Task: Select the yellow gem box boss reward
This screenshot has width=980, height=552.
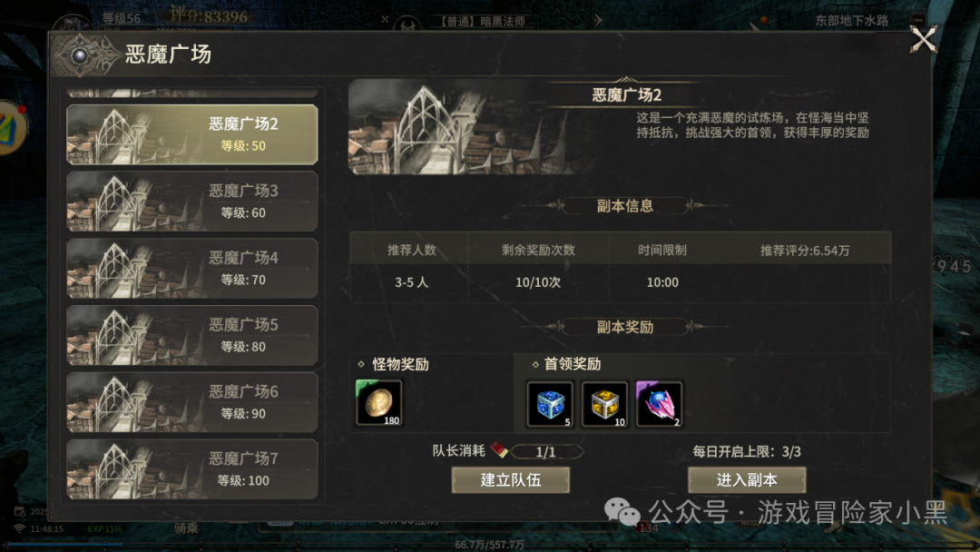Action: tap(604, 404)
